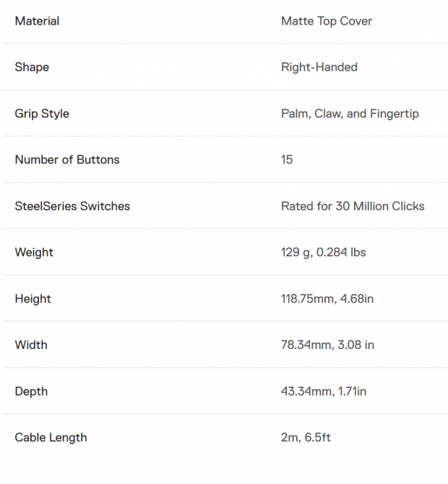Screen dimensions: 448x484
Task: Select the Material label
Action: pos(37,21)
